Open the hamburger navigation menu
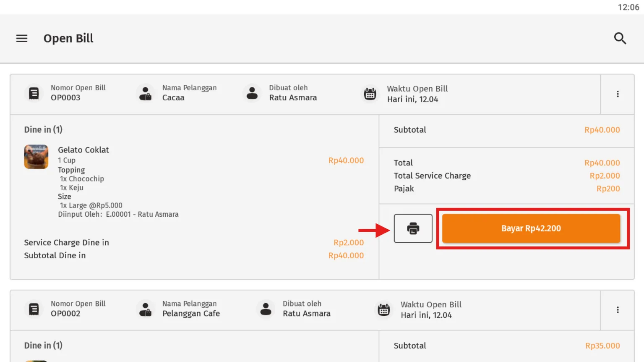Image resolution: width=644 pixels, height=362 pixels. click(x=22, y=38)
